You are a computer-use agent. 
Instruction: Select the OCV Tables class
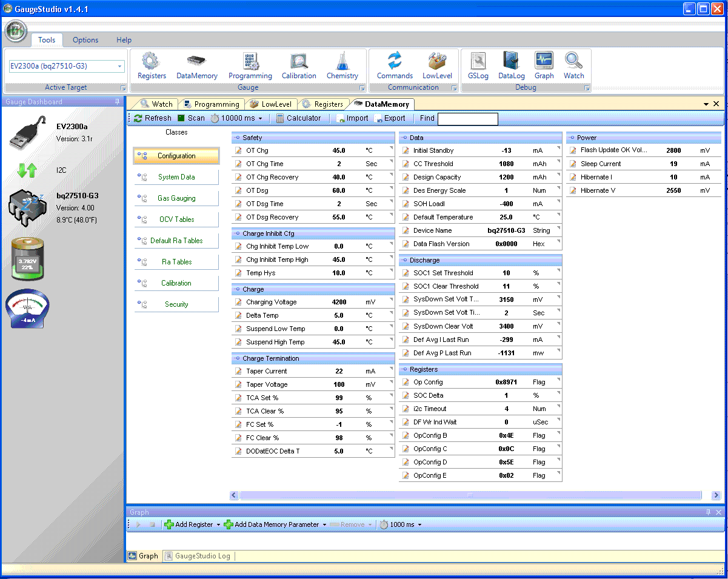click(176, 219)
